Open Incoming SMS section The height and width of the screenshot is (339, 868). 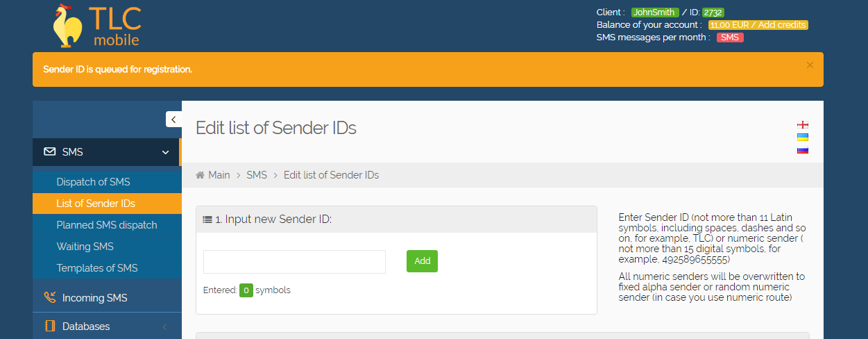pyautogui.click(x=107, y=298)
